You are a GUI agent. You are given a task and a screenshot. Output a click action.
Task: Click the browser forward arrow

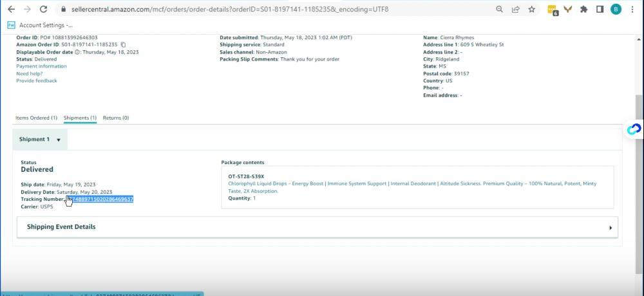click(x=27, y=9)
